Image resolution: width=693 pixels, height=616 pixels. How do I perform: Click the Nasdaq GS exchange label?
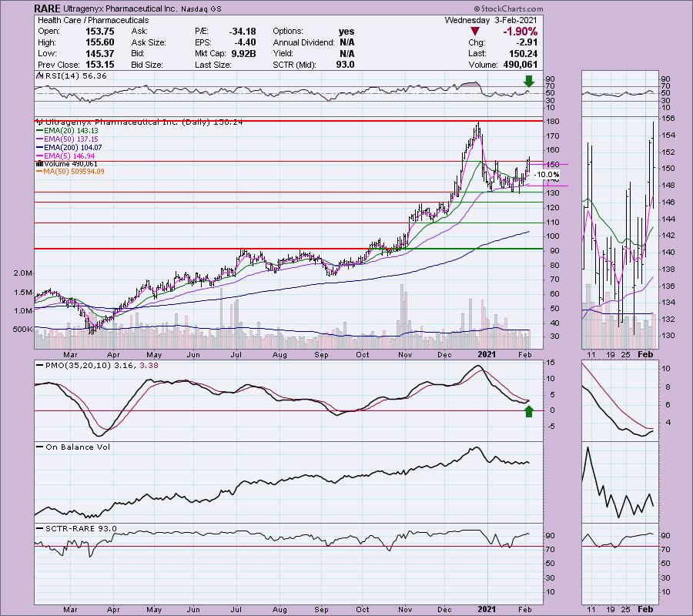201,8
